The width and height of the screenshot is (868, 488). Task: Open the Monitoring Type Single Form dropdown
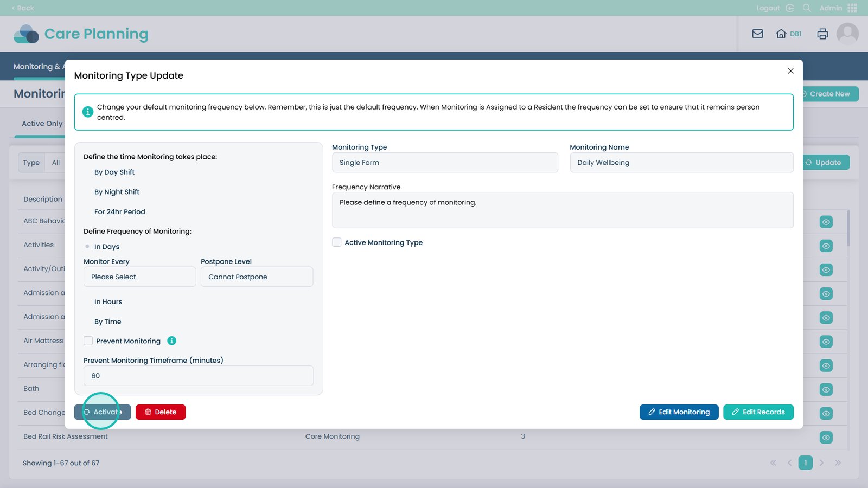tap(444, 163)
